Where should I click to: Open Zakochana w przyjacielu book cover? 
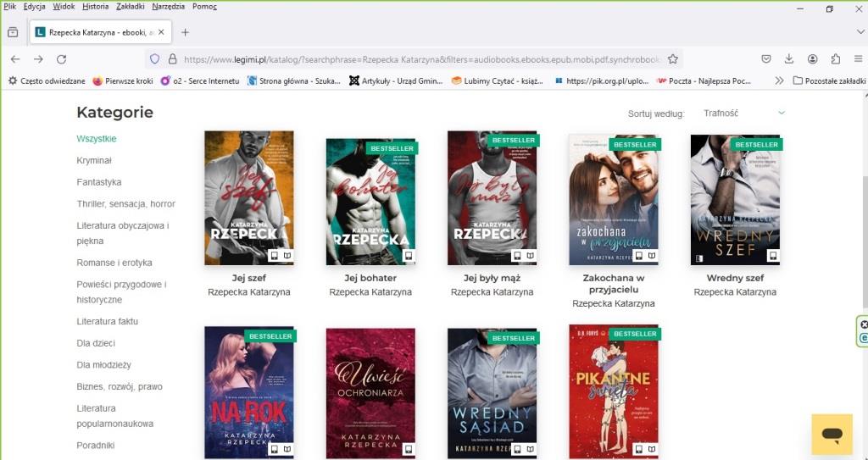pos(614,200)
